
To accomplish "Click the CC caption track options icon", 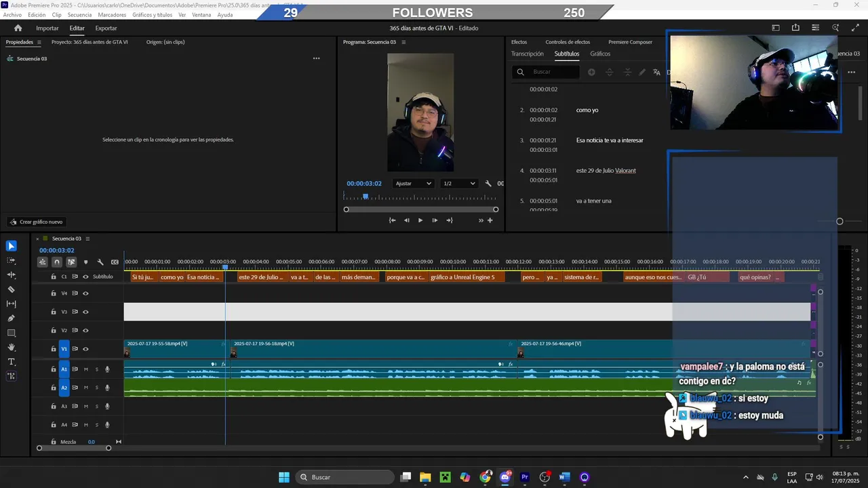I will [115, 262].
